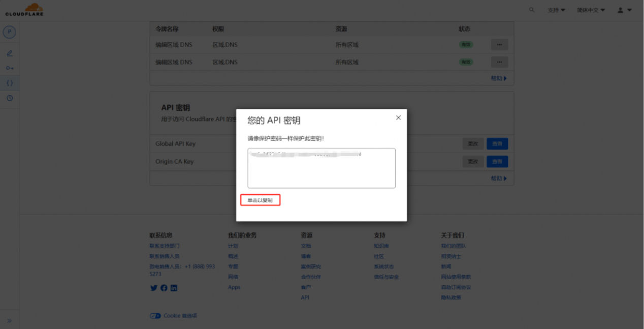Image resolution: width=644 pixels, height=329 pixels.
Task: Open the Facebook icon in footer
Action: pos(164,288)
